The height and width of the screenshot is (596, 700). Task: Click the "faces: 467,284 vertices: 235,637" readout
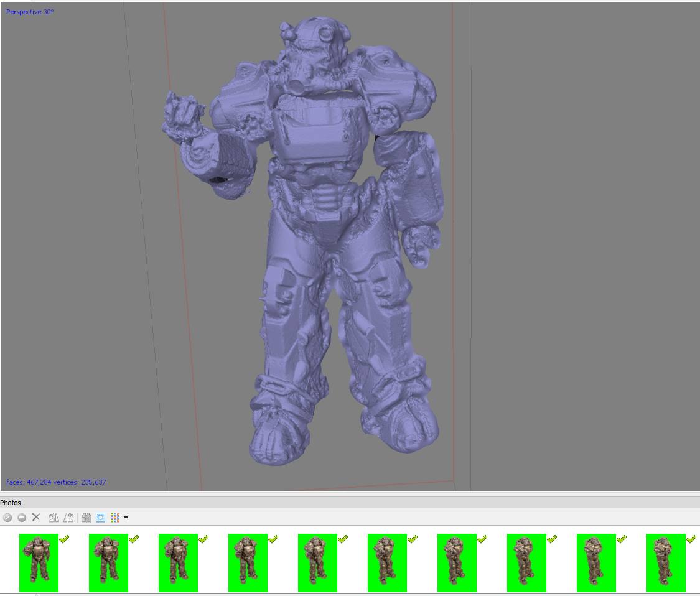click(x=56, y=482)
